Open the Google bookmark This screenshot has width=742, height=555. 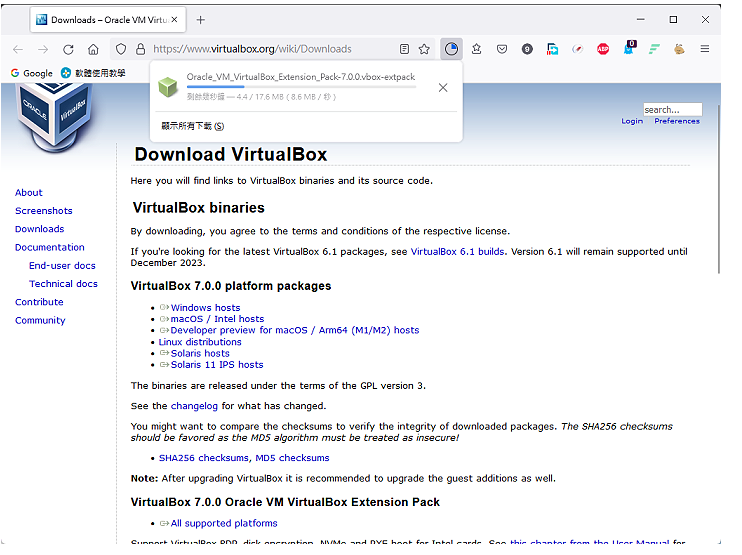tap(32, 73)
